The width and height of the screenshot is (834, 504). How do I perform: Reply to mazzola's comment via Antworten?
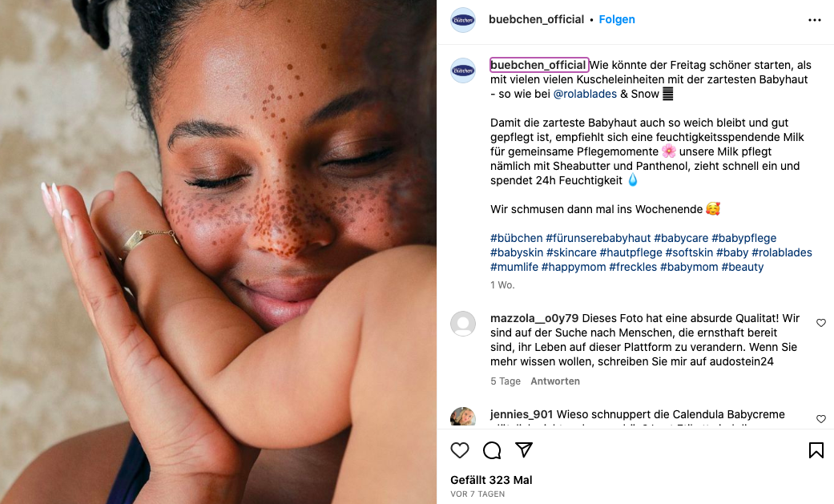[555, 381]
